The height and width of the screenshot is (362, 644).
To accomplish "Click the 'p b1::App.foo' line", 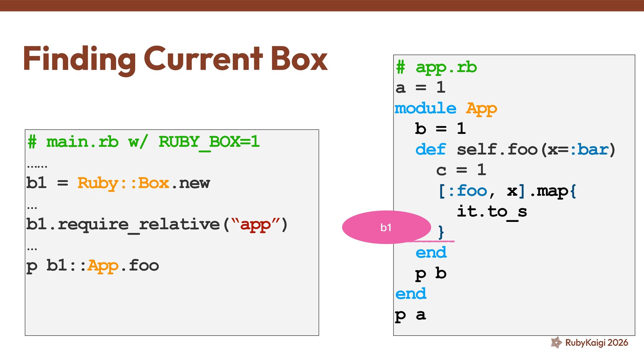I will tap(93, 266).
